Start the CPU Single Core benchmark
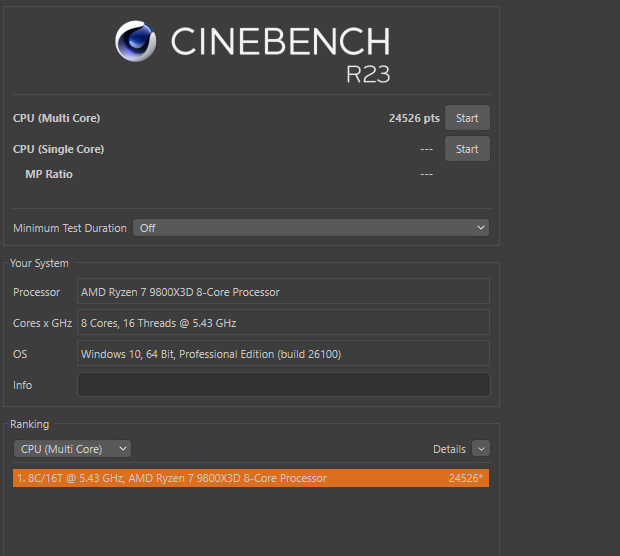The width and height of the screenshot is (620, 556). pos(467,149)
